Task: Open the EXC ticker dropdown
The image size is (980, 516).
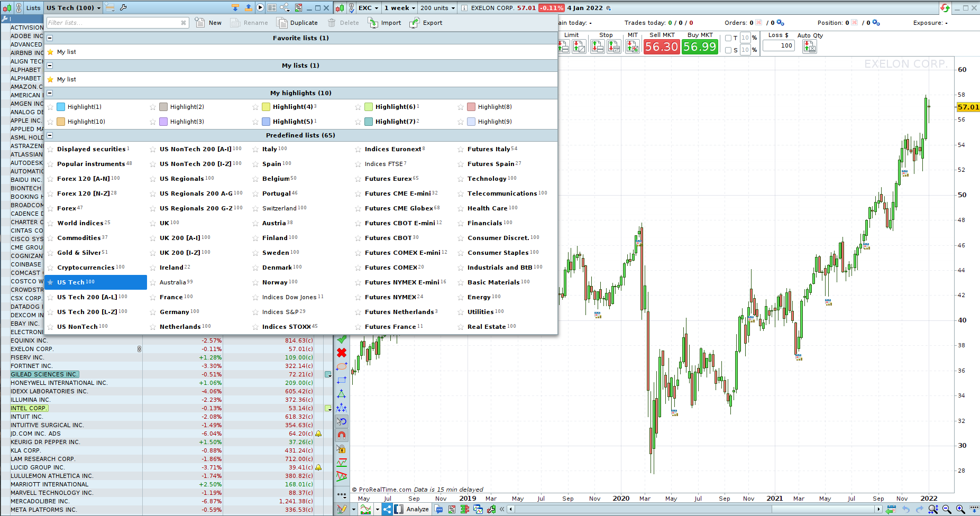Action: (x=369, y=8)
